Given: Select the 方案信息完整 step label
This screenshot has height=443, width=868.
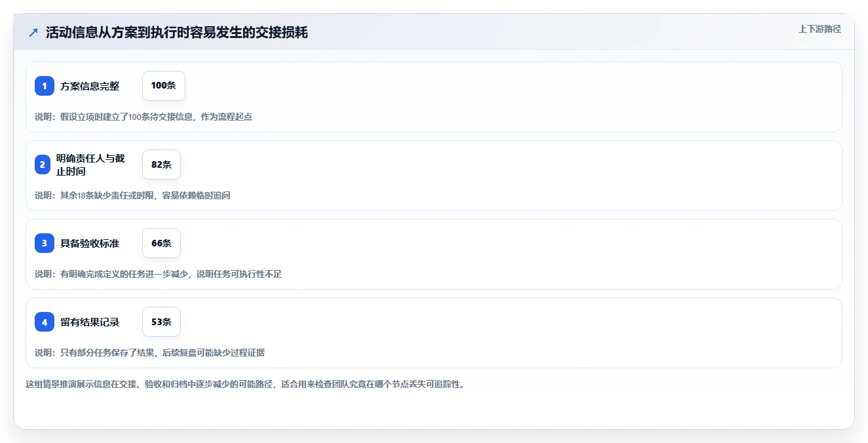Looking at the screenshot, I should pyautogui.click(x=90, y=86).
